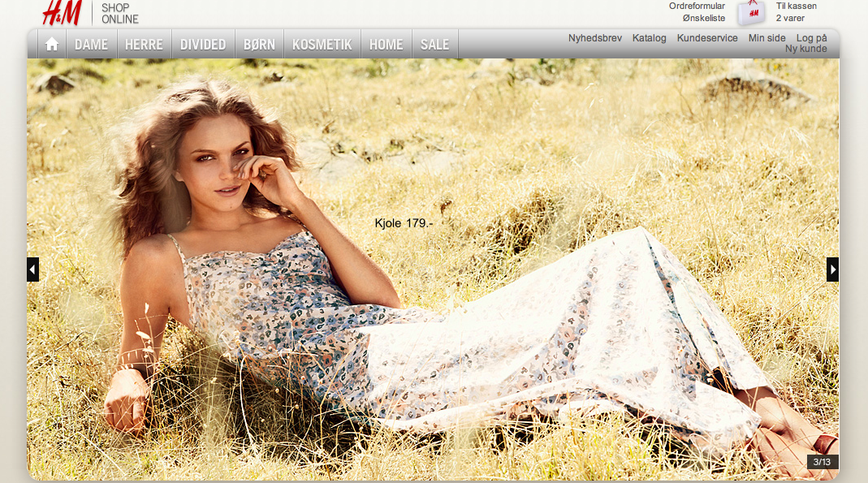The width and height of the screenshot is (868, 483).
Task: Register via the Ny kunde link
Action: pos(805,49)
